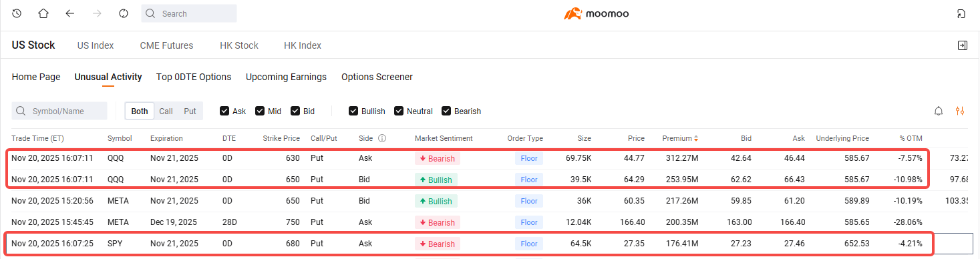The height and width of the screenshot is (259, 980).
Task: Click the Trade Time (ET) column header
Action: pyautogui.click(x=37, y=139)
